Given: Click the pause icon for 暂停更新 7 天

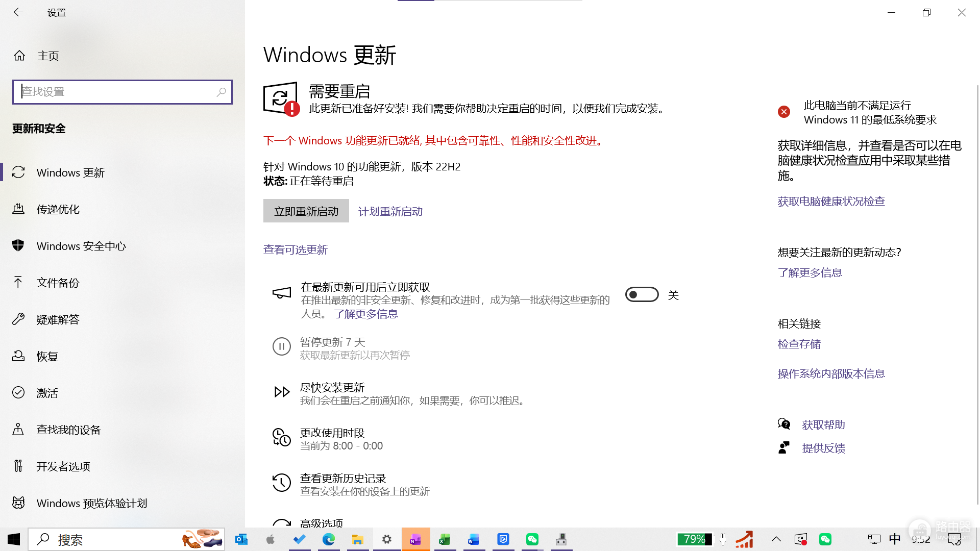Looking at the screenshot, I should [282, 346].
